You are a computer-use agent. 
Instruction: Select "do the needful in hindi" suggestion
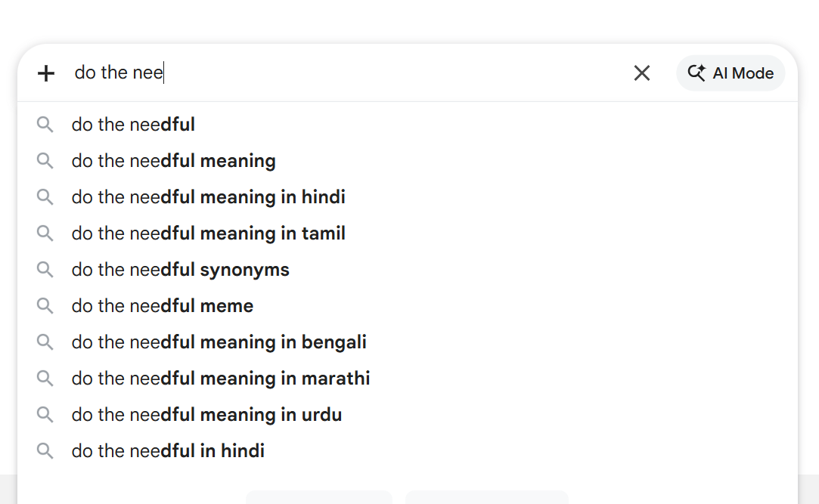coord(168,451)
